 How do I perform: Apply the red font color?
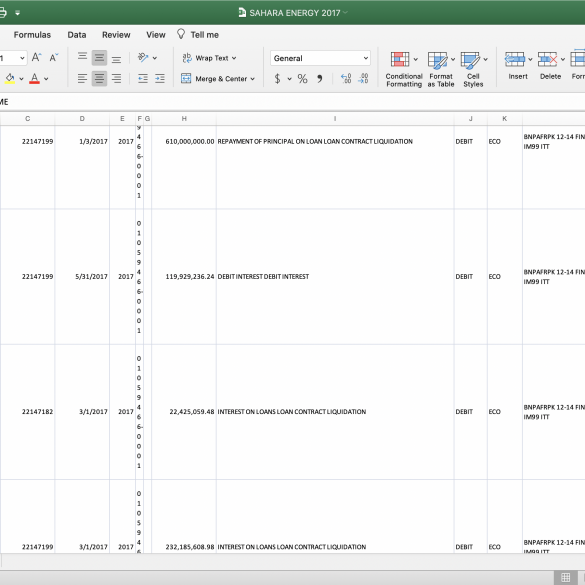(x=34, y=78)
